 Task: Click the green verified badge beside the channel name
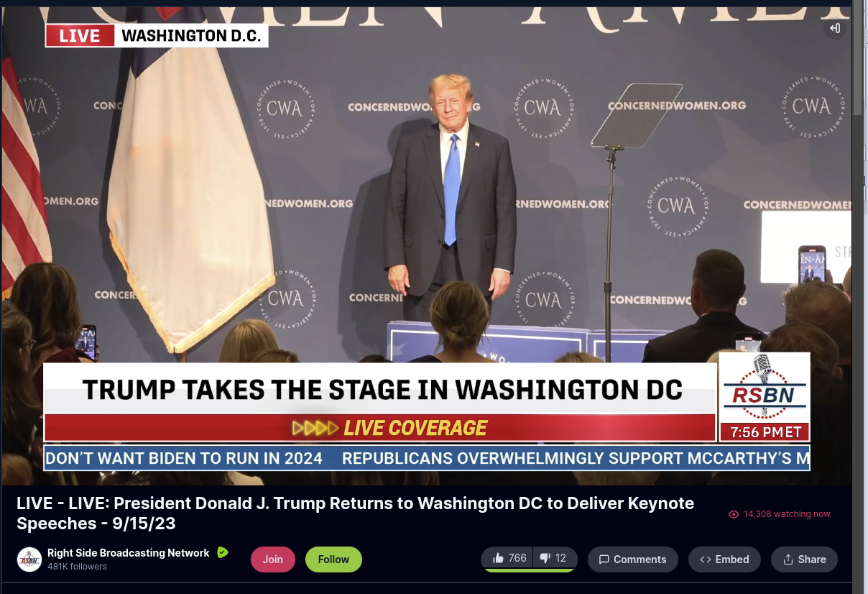click(x=223, y=552)
